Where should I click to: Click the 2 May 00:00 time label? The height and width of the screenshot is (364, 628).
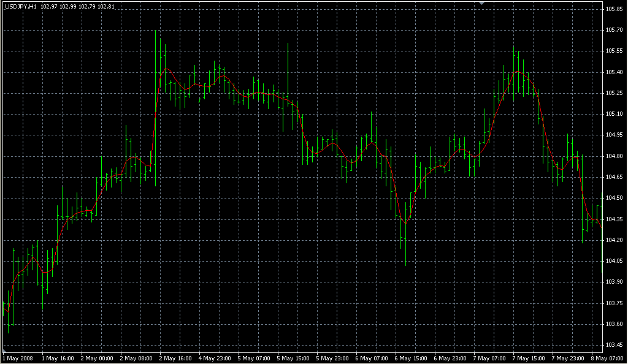coord(97,358)
